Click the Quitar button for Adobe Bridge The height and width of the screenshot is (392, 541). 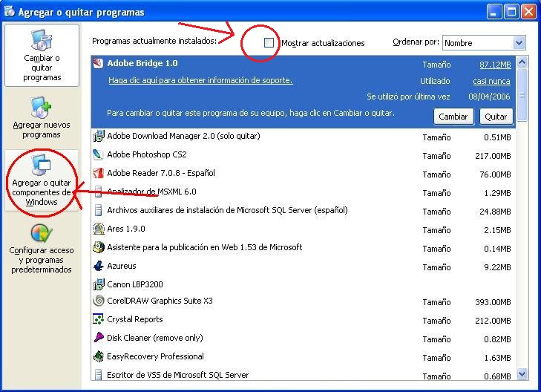(x=496, y=117)
